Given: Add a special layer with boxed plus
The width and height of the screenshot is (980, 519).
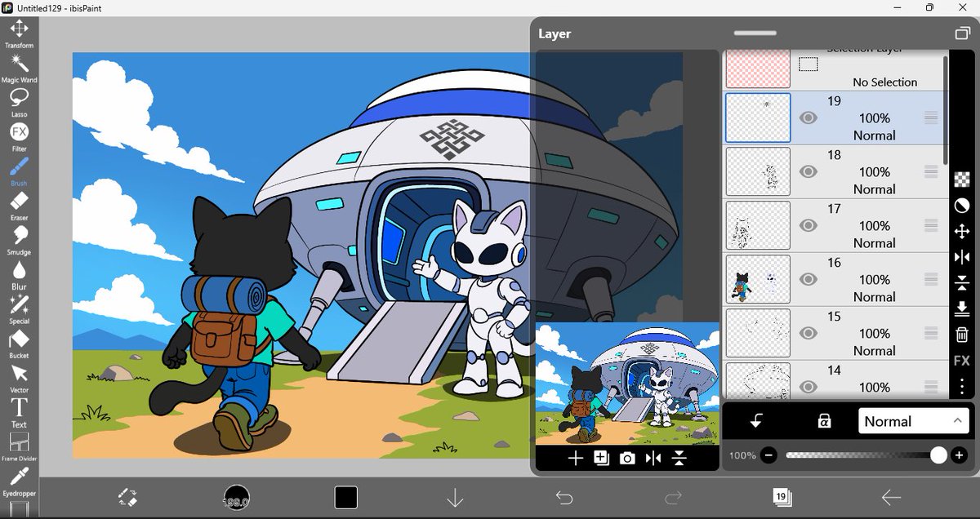Looking at the screenshot, I should click(601, 459).
